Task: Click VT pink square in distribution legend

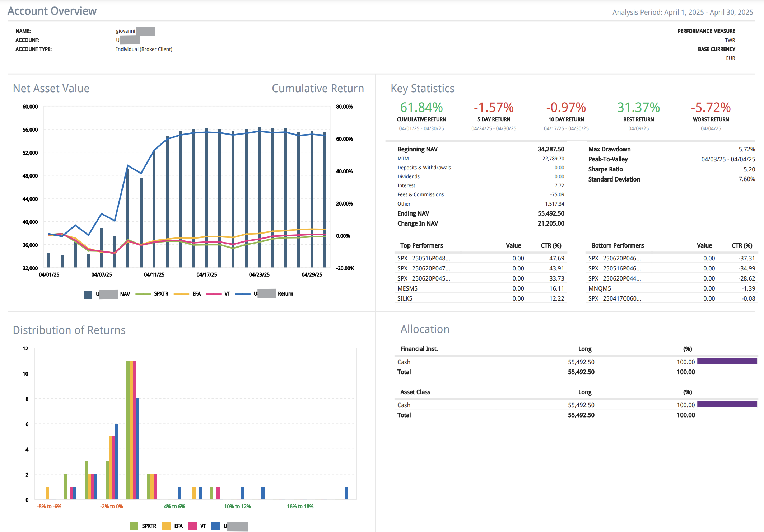Action: coord(192,526)
